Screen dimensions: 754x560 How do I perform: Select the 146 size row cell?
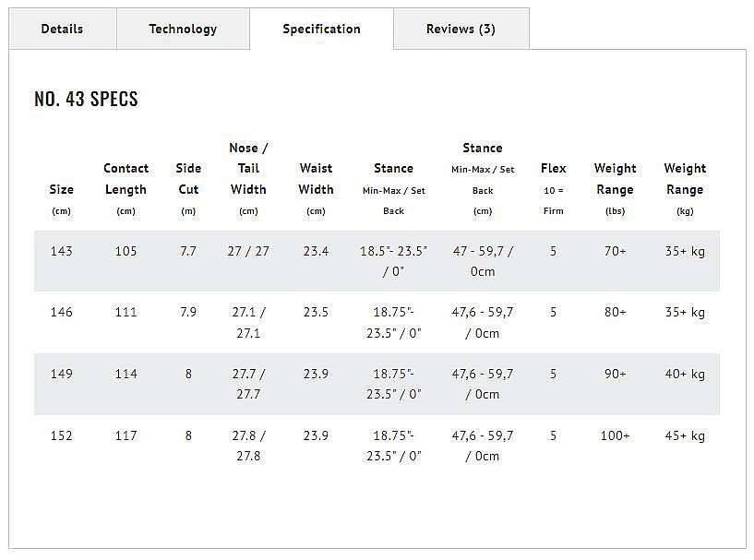coord(62,312)
